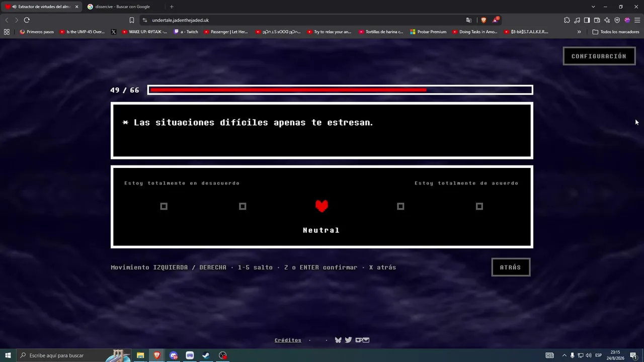Screen dimensions: 644x362
Task: View site information icon in address bar
Action: tap(145, 20)
